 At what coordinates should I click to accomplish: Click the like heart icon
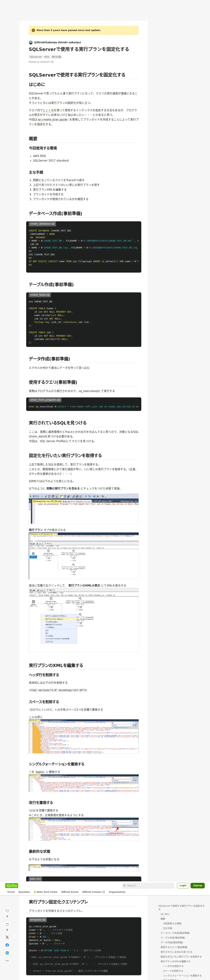coord(7,911)
